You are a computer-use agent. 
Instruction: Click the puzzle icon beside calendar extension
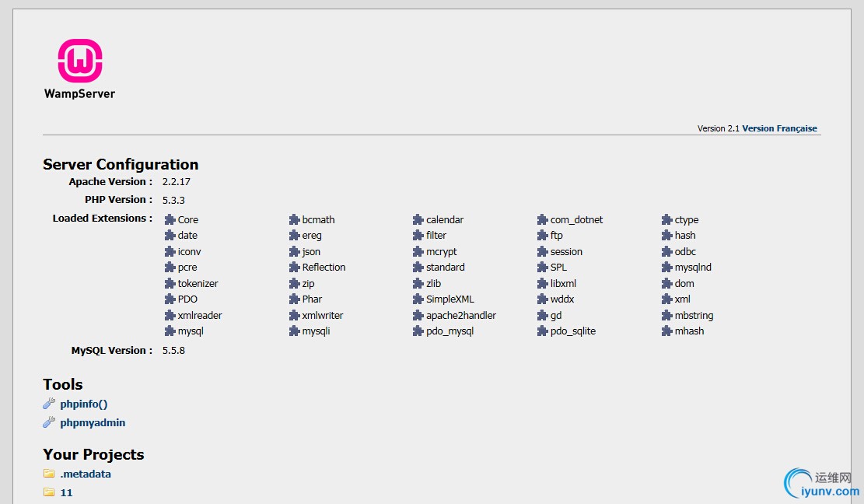418,220
